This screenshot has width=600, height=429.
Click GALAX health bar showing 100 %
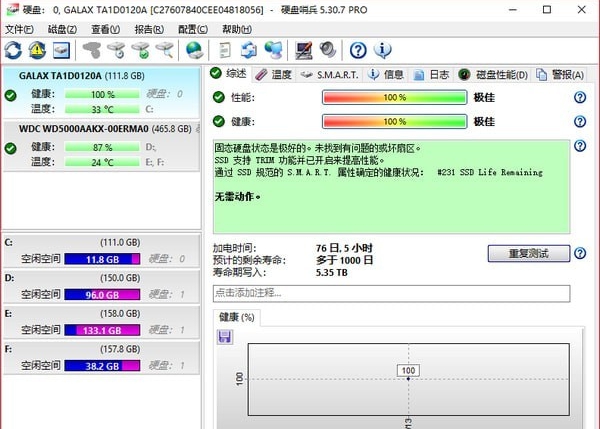(x=102, y=94)
